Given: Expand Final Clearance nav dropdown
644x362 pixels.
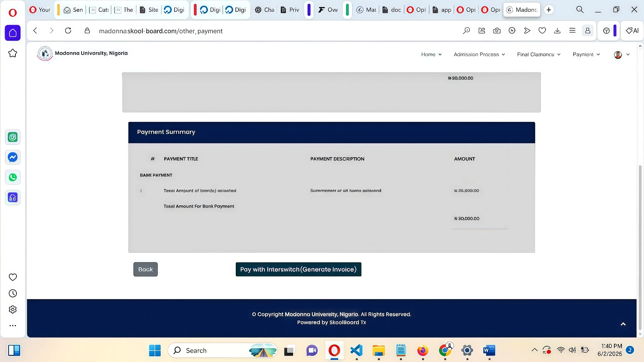Looking at the screenshot, I should click(539, 54).
